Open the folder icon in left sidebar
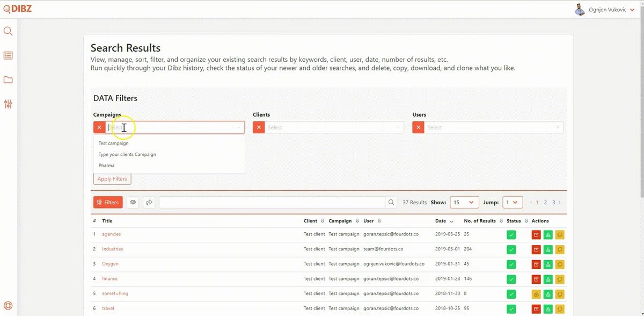Screen dimensions: 644x316 click(x=8, y=80)
